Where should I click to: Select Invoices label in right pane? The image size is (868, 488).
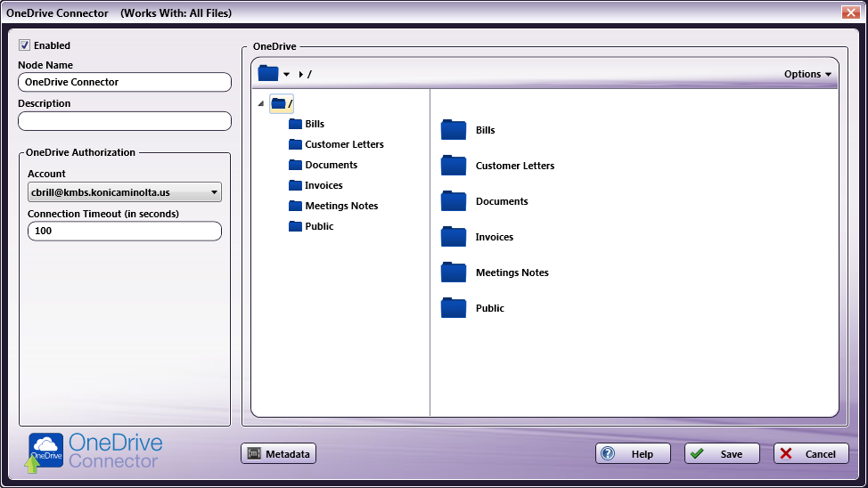pos(495,237)
